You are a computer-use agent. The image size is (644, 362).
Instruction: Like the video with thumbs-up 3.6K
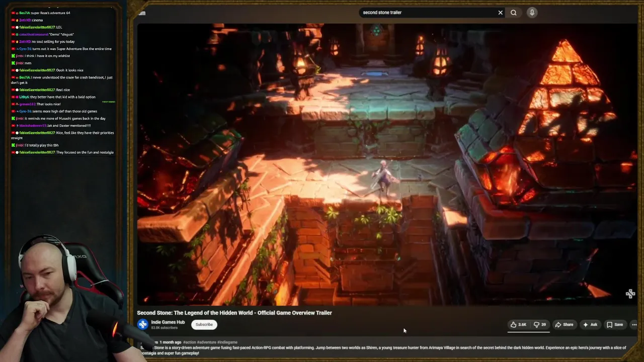(x=518, y=325)
